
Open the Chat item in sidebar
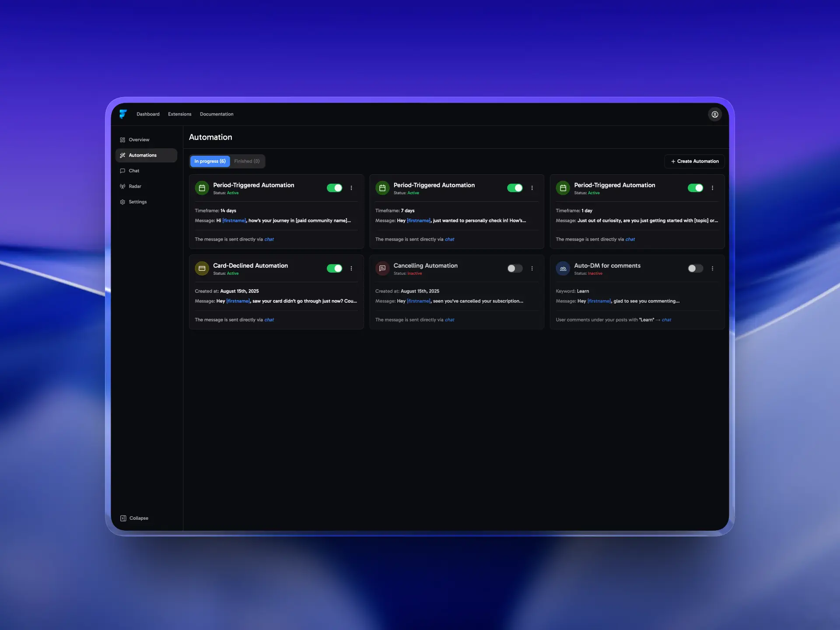(134, 171)
